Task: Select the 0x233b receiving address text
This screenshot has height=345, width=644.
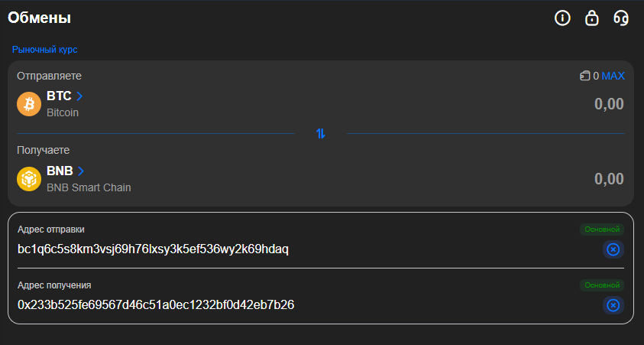Action: point(156,305)
